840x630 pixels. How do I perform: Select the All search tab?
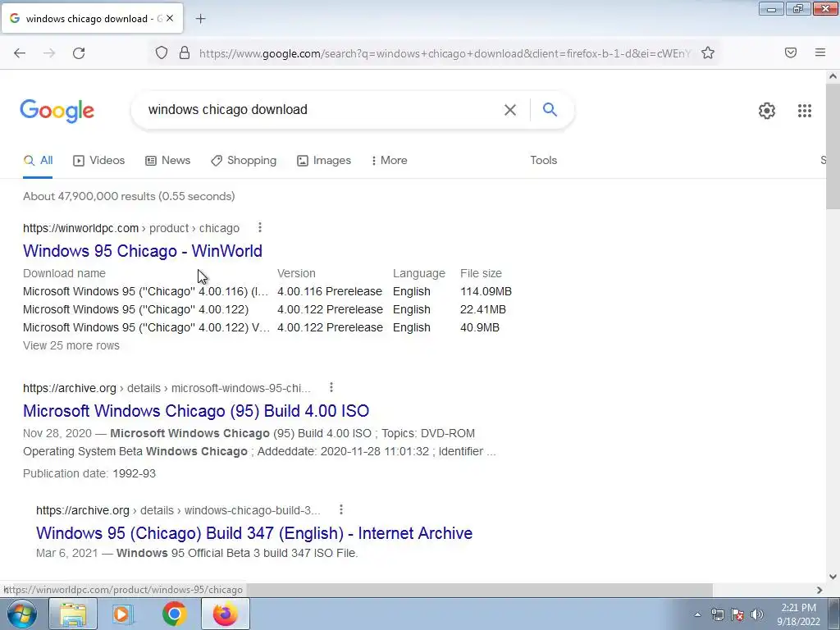pyautogui.click(x=38, y=160)
